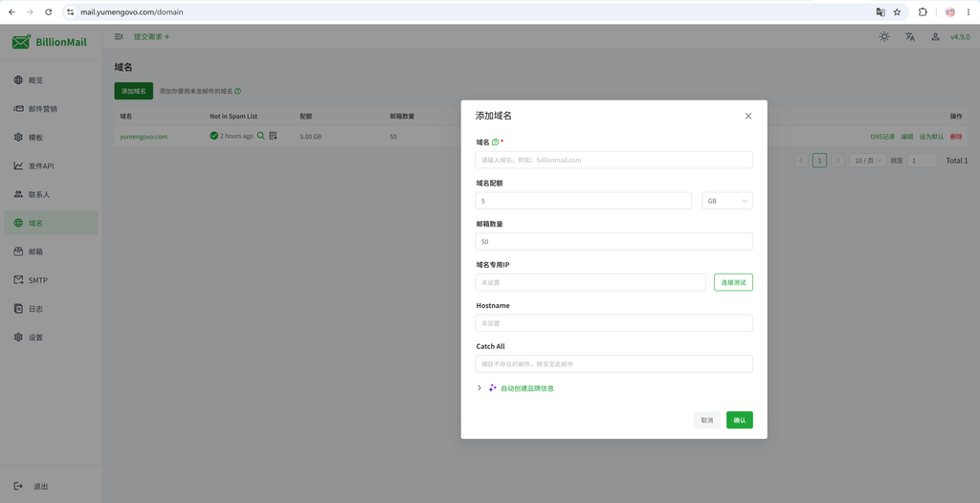Click the 邮箱数量 field
Viewport: 980px width, 503px height.
pyautogui.click(x=613, y=241)
